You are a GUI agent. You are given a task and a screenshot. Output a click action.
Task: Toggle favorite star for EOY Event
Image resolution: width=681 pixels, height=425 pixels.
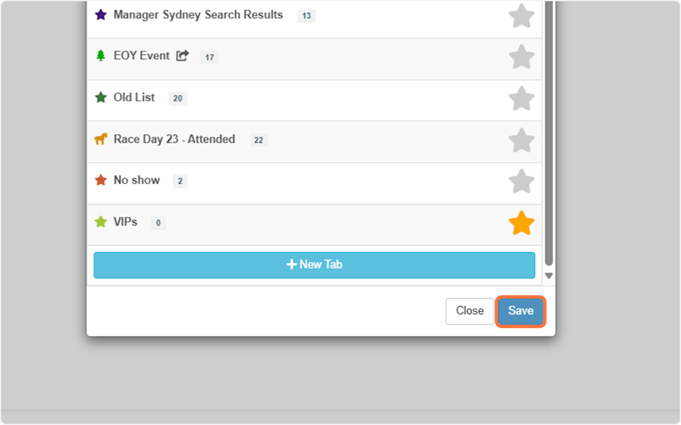pos(521,57)
